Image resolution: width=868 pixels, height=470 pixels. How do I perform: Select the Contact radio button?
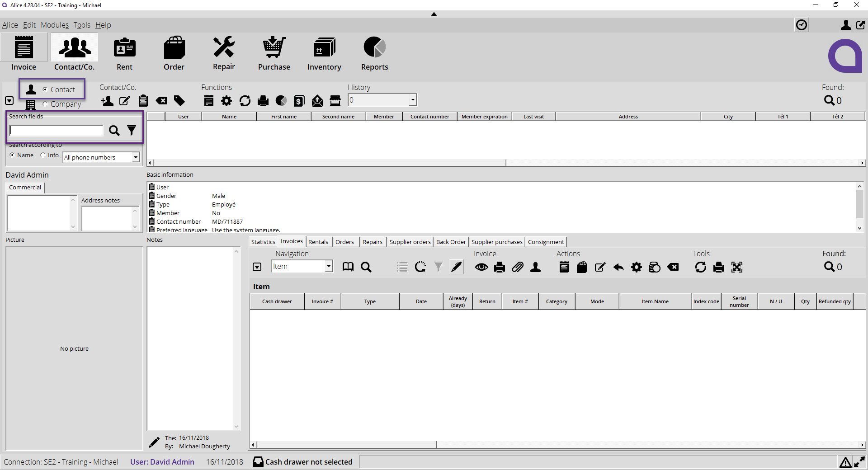click(45, 89)
